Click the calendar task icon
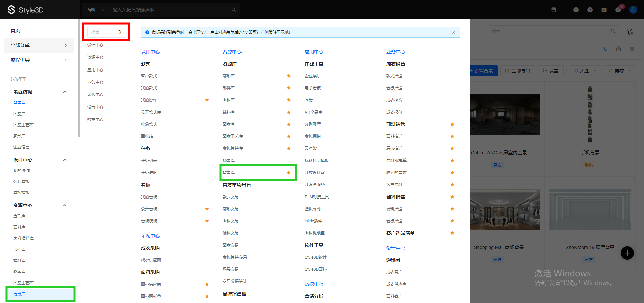 click(x=604, y=10)
